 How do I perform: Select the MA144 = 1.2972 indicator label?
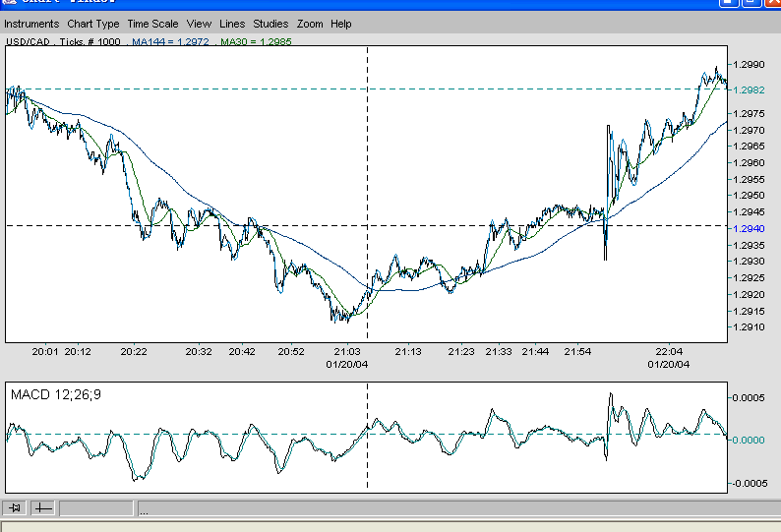(x=170, y=41)
